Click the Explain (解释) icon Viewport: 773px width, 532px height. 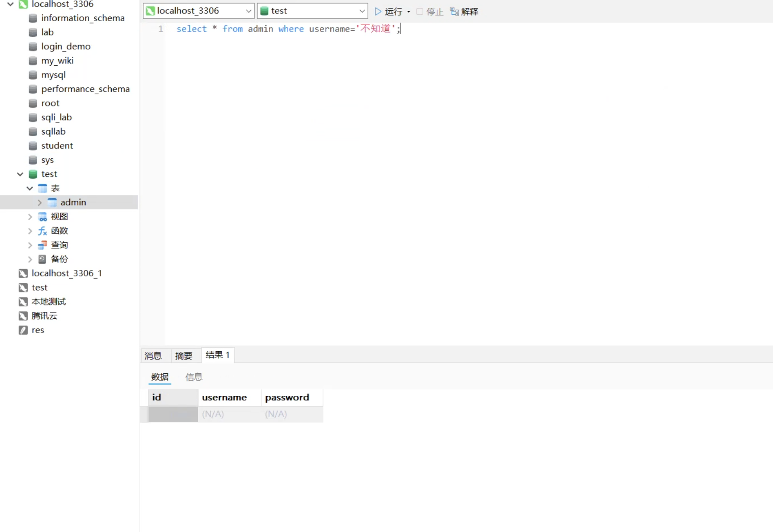coord(454,12)
